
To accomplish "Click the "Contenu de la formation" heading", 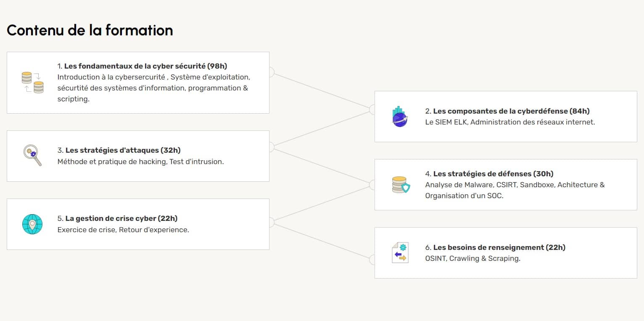I will pyautogui.click(x=90, y=30).
